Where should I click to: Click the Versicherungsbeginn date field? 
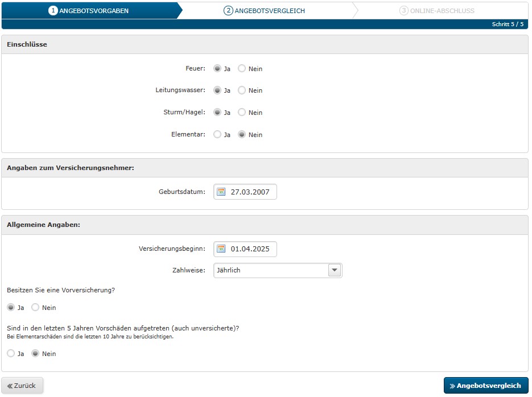point(245,249)
